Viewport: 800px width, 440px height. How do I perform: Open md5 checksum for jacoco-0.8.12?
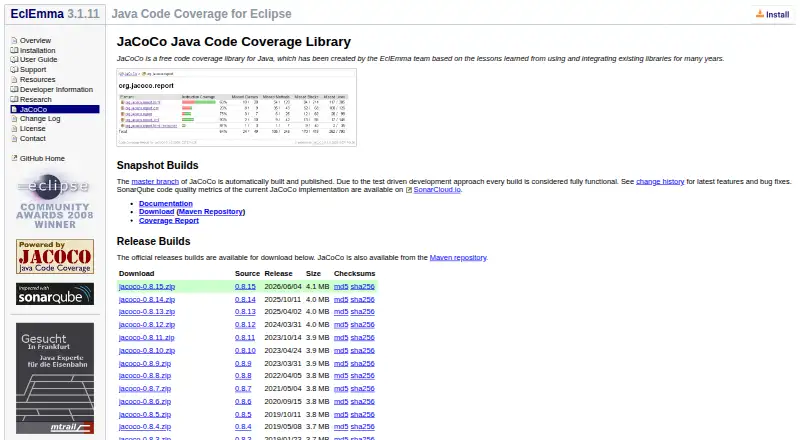click(x=341, y=325)
